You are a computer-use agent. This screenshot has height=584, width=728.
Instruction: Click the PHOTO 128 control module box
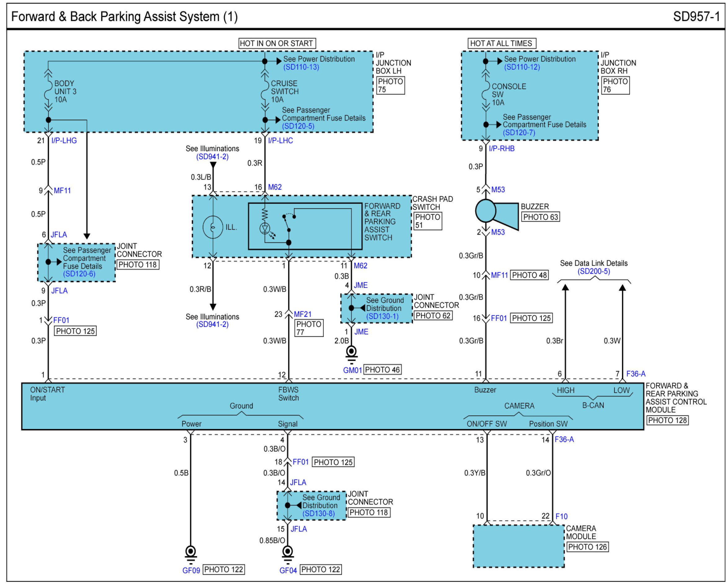tap(667, 420)
